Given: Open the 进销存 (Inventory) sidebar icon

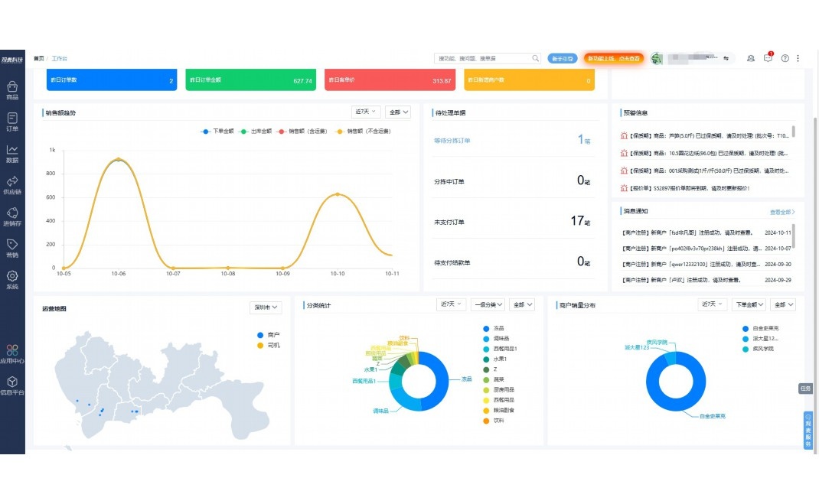Looking at the screenshot, I should [x=12, y=217].
